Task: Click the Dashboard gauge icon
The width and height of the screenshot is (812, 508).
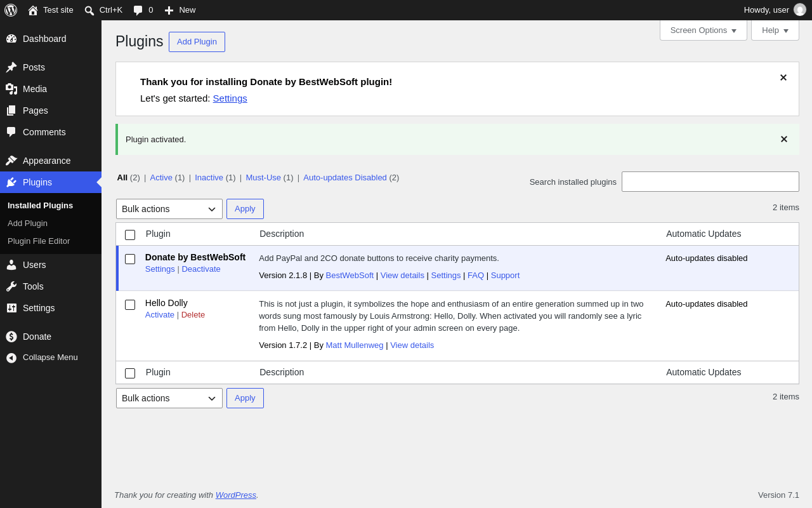Action: coord(11,39)
